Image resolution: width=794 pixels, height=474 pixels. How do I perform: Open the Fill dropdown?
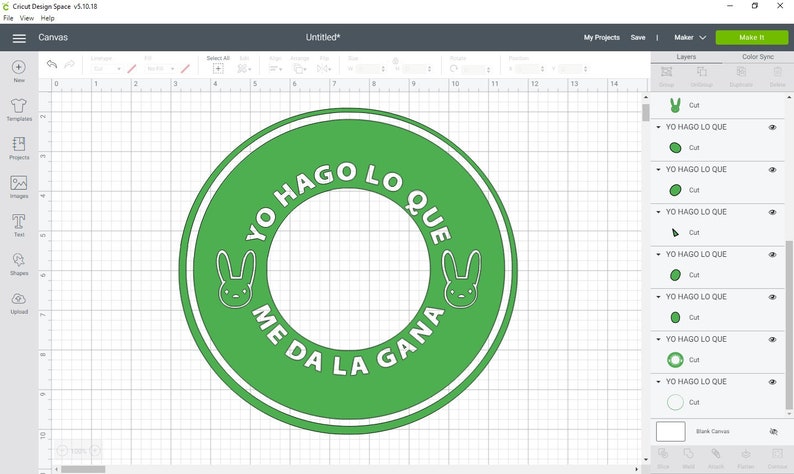click(161, 69)
